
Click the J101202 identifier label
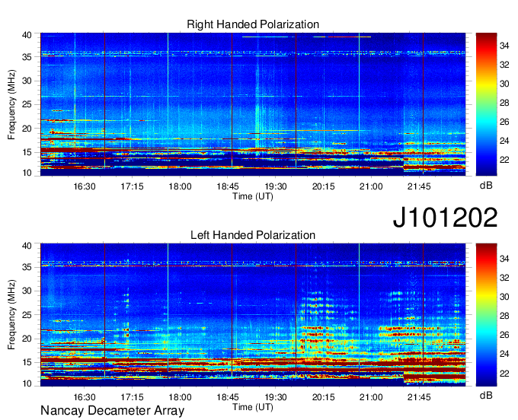[x=445, y=217]
